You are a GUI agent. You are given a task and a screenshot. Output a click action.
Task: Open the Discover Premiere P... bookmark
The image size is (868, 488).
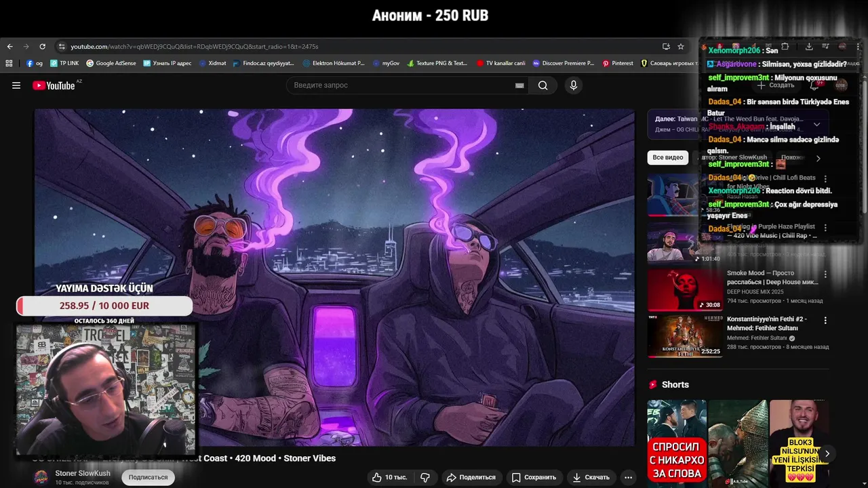click(564, 63)
